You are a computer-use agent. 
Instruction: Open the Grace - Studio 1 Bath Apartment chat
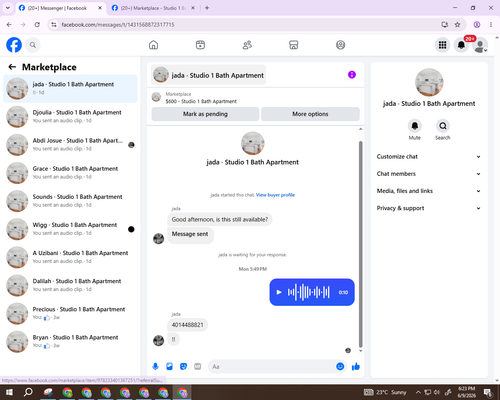point(70,173)
